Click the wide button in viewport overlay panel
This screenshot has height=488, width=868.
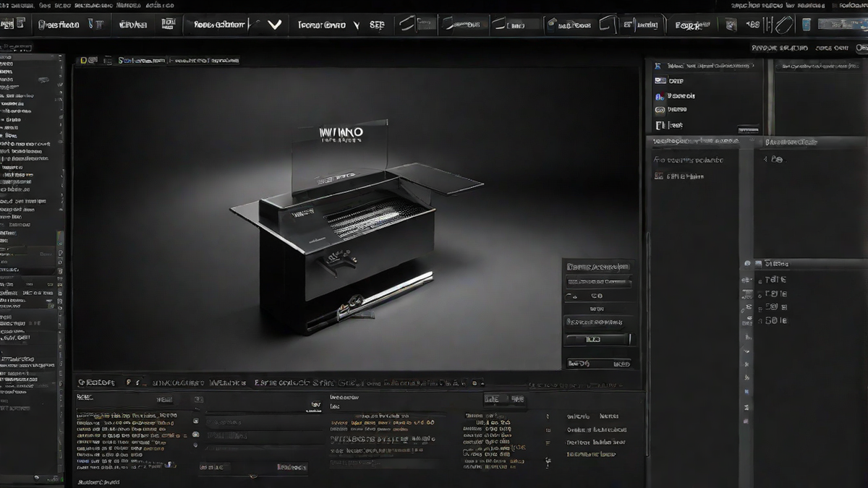pos(597,338)
